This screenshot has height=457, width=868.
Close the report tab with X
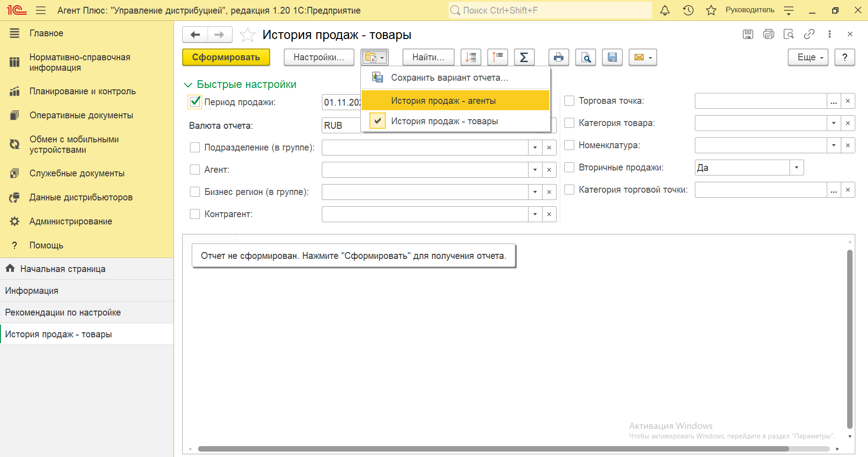[x=850, y=34]
